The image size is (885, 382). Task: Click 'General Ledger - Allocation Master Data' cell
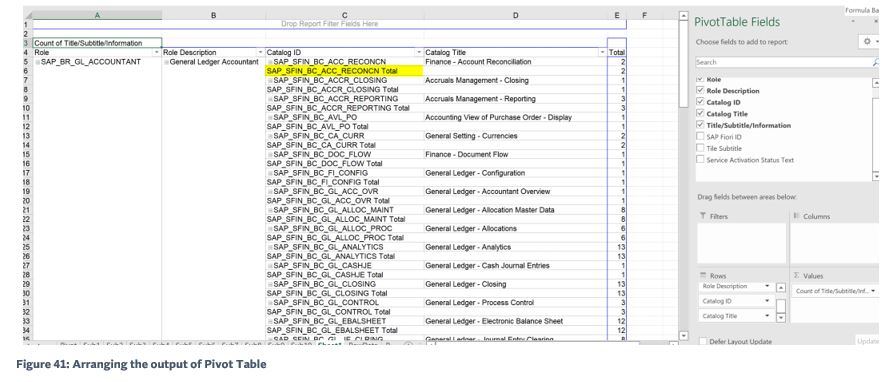pos(515,210)
